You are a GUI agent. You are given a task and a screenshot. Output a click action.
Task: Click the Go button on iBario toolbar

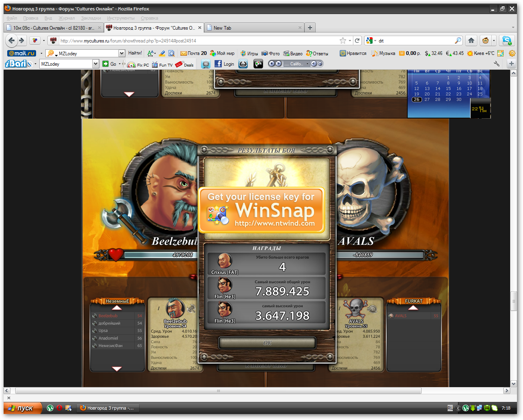point(109,64)
